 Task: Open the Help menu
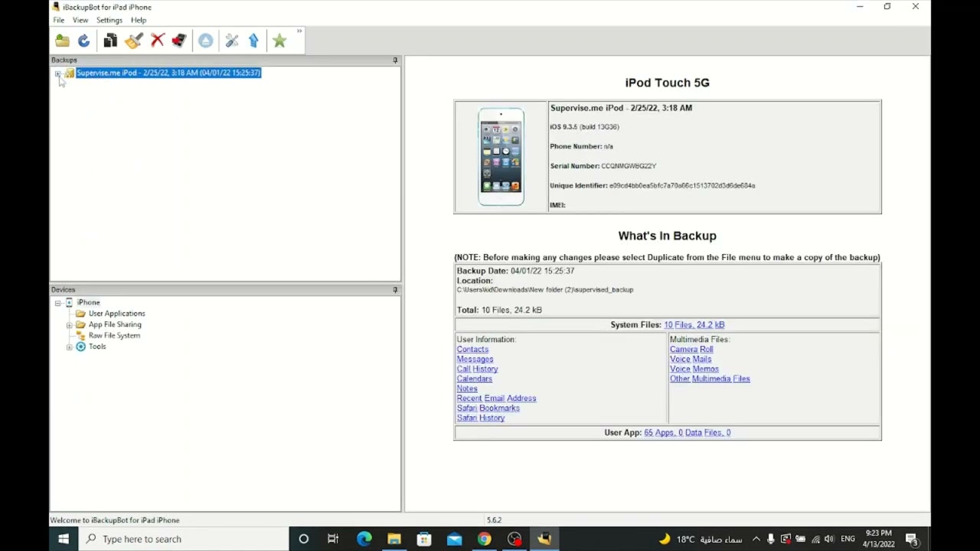click(139, 20)
